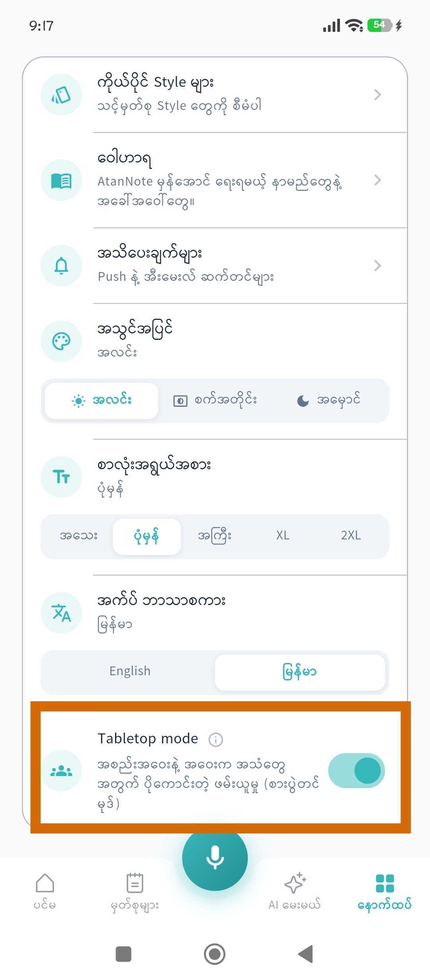Tap the bell notifications icon
This screenshot has height=980, width=430.
tap(61, 266)
